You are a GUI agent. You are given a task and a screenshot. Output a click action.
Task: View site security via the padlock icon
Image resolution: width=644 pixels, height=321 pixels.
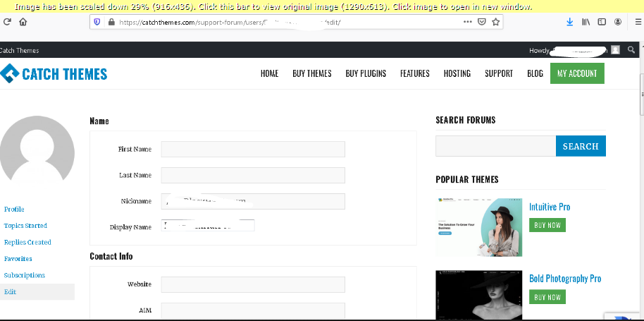tap(111, 22)
